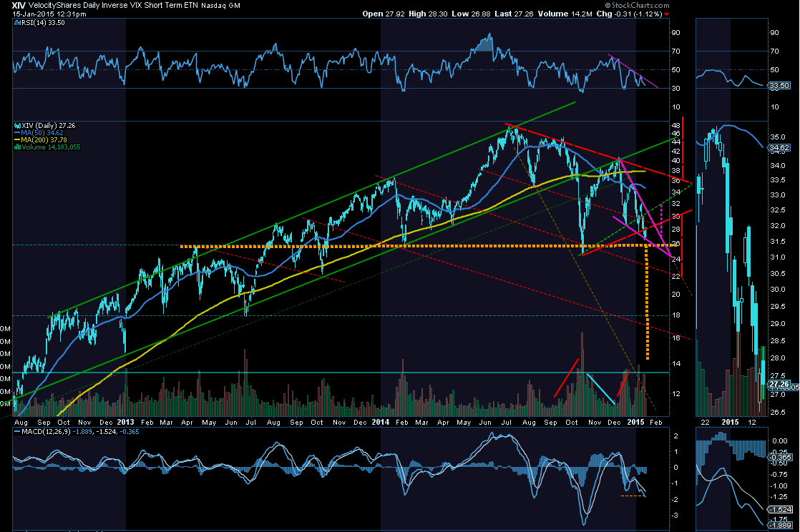Click the 'Nasdaq GM' exchange label
This screenshot has height=532, width=800.
pyautogui.click(x=220, y=6)
